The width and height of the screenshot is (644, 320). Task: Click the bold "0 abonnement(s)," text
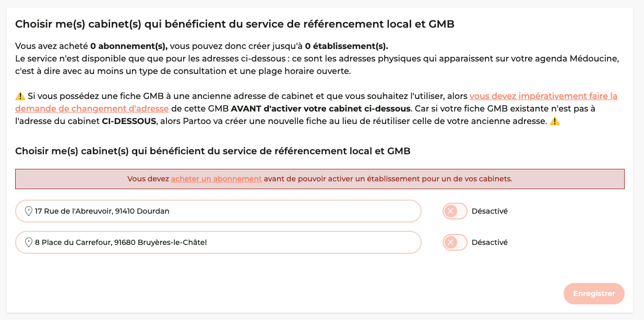pos(129,46)
